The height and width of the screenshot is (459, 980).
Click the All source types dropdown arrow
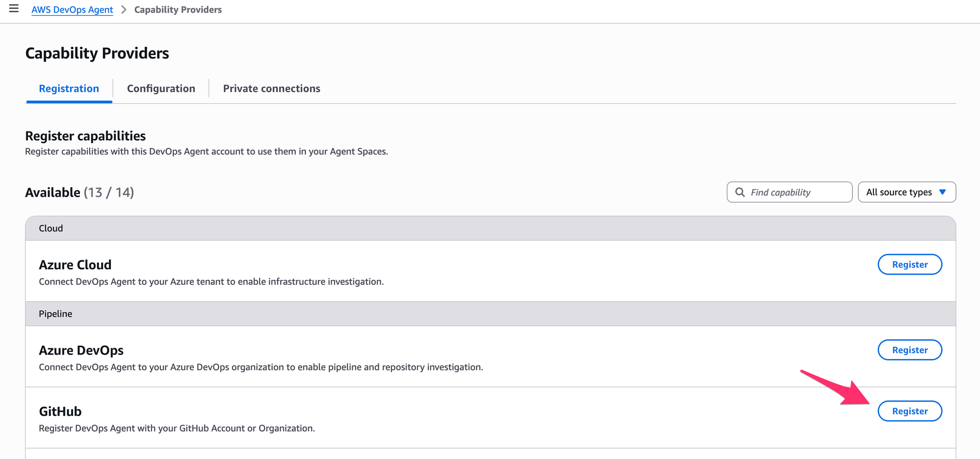(942, 192)
